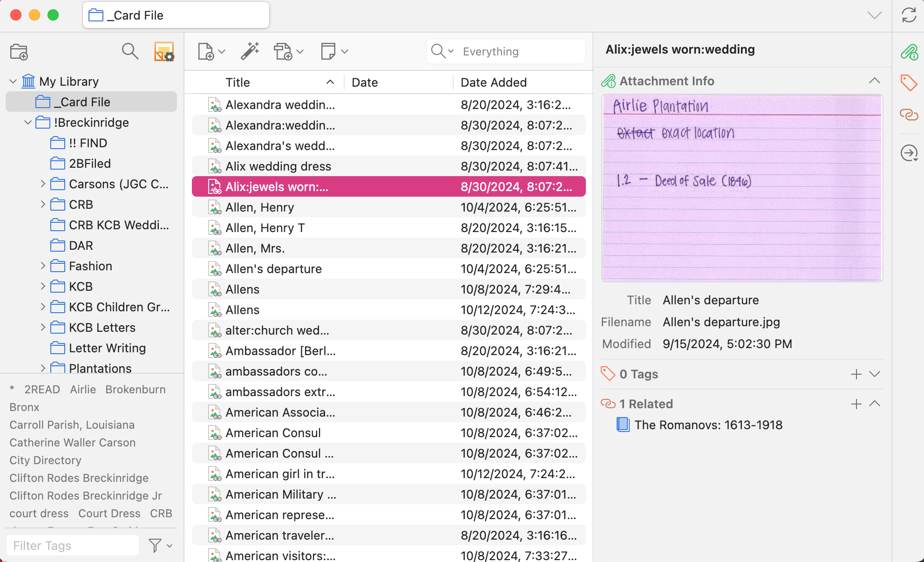Click the New Item toolbar icon
This screenshot has height=562, width=924.
pos(206,51)
